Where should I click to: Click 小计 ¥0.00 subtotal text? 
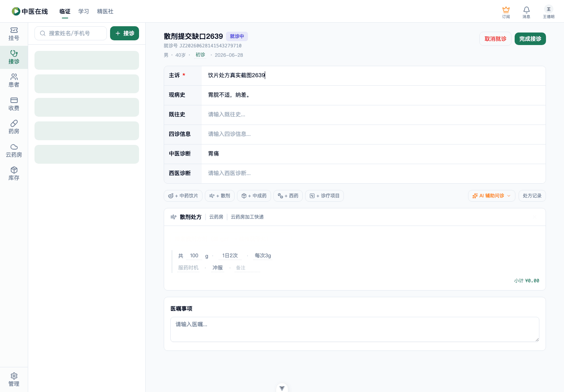pyautogui.click(x=527, y=281)
